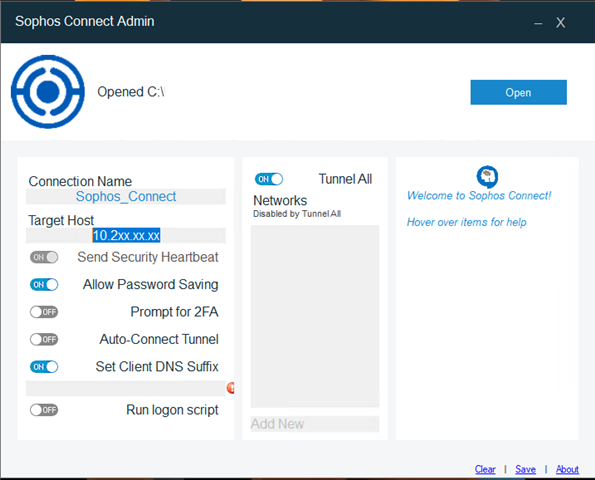The width and height of the screenshot is (595, 480).
Task: Click the Add New network field
Action: [315, 424]
